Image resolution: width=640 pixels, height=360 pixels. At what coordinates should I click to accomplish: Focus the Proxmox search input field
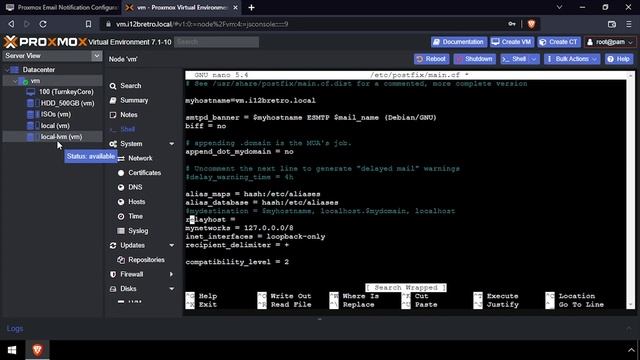click(216, 42)
